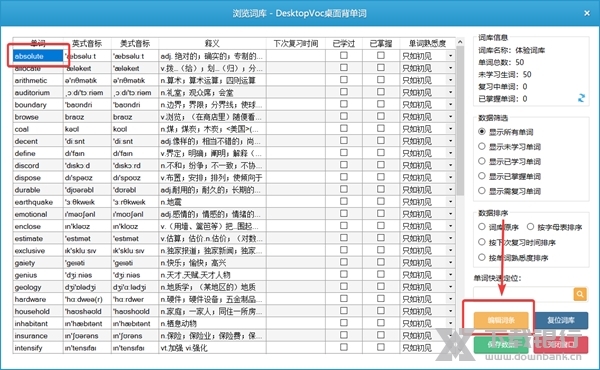Viewport: 600px width, 370px height.
Task: Select the word cell 'emotional'
Action: (38, 214)
